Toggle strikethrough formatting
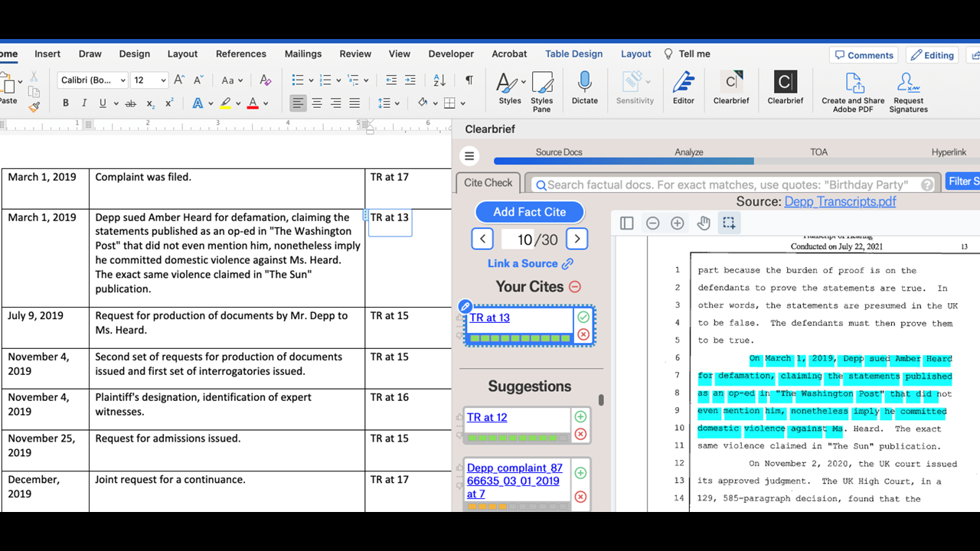 pos(130,103)
